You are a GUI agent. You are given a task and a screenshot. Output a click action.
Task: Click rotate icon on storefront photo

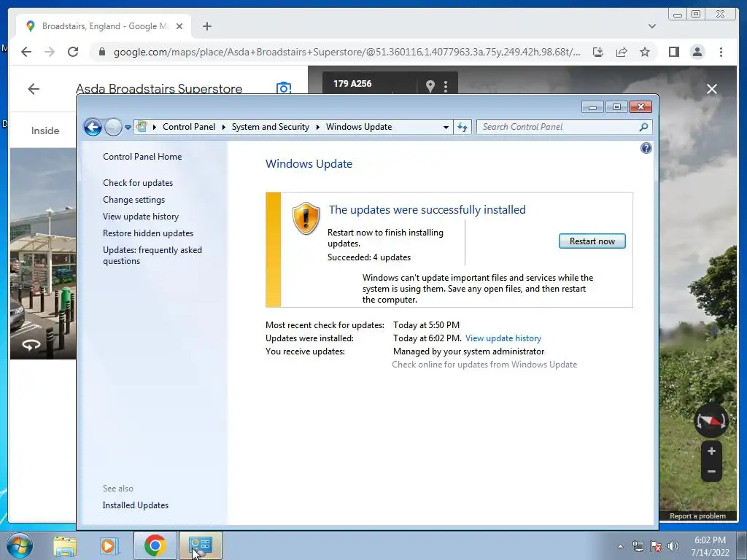click(31, 344)
